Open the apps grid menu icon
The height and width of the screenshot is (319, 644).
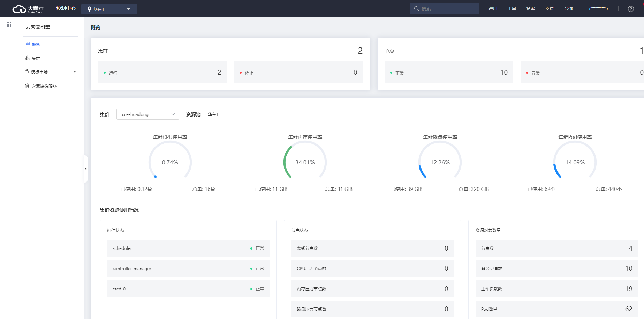[9, 24]
